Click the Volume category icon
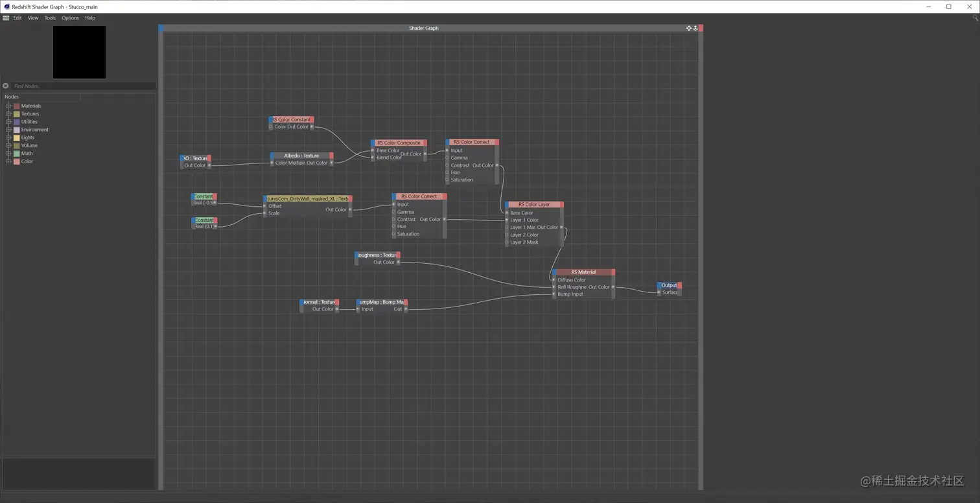Image resolution: width=980 pixels, height=503 pixels. pos(17,145)
